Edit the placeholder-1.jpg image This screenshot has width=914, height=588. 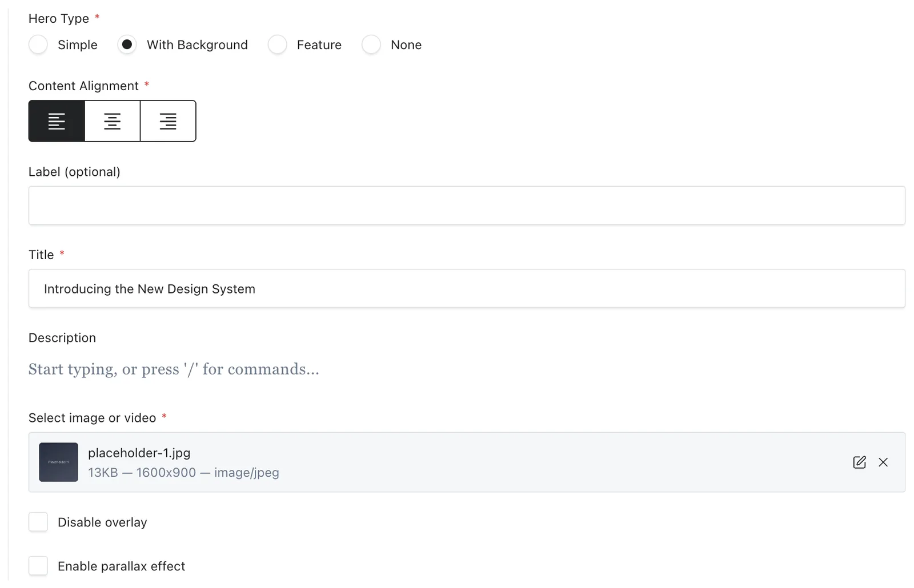coord(859,462)
